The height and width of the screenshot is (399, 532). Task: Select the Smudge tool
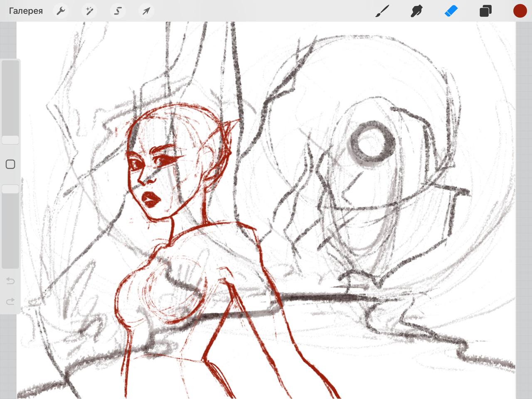pyautogui.click(x=416, y=11)
